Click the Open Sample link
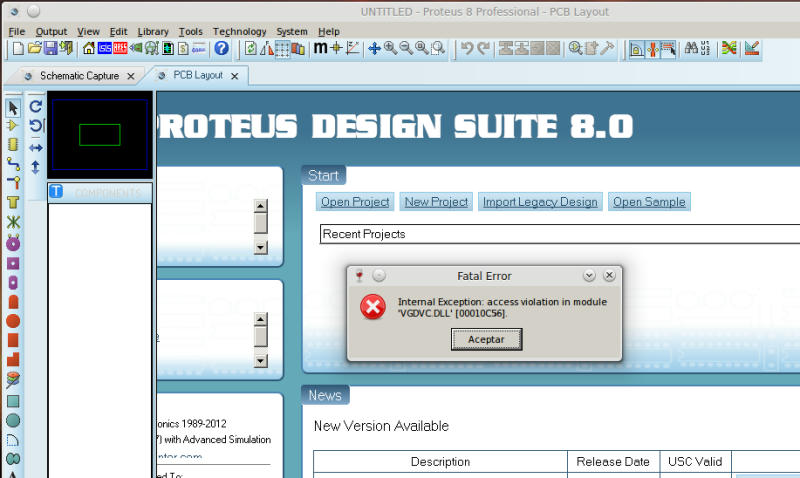The height and width of the screenshot is (478, 800). point(649,202)
